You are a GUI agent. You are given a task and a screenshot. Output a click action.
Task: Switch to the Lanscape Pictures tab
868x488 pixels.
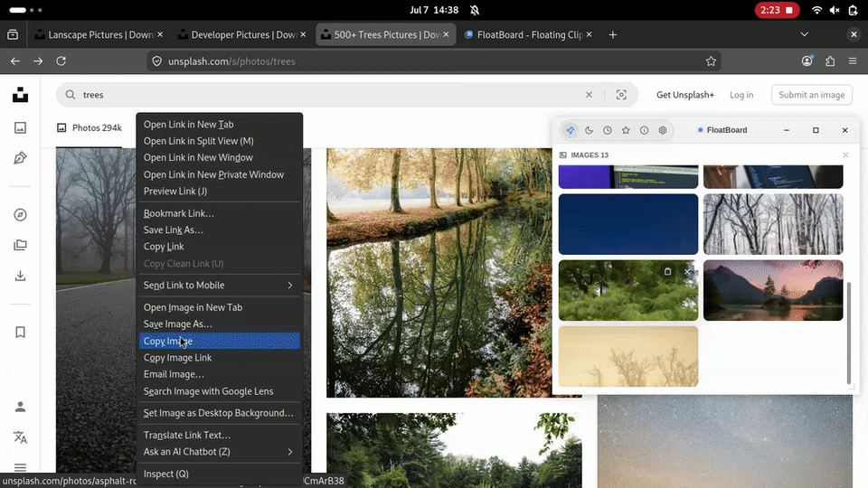pos(99,34)
